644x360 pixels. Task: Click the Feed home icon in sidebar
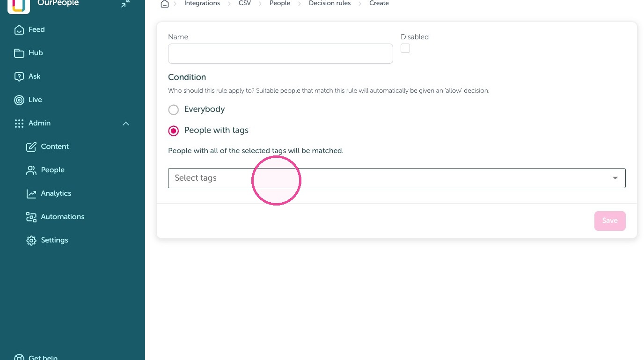click(19, 29)
